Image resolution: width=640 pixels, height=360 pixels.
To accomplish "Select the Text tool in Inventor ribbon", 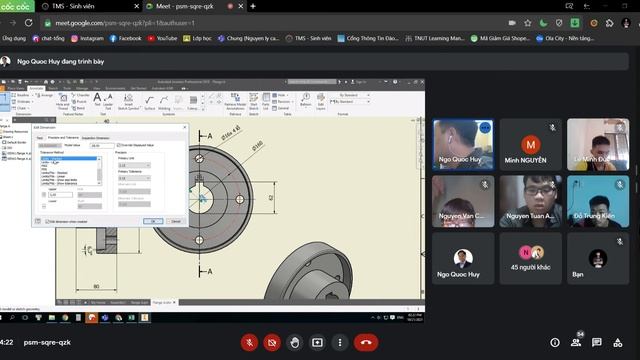I will coord(97,100).
